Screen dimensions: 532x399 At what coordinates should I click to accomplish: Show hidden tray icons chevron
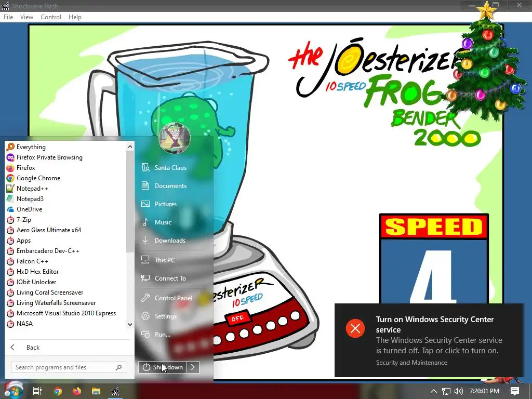pos(434,391)
